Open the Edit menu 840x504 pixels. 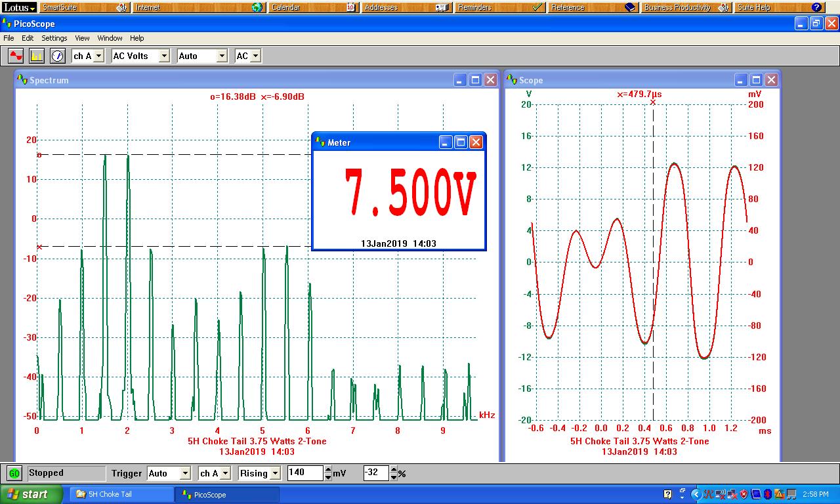(x=28, y=38)
